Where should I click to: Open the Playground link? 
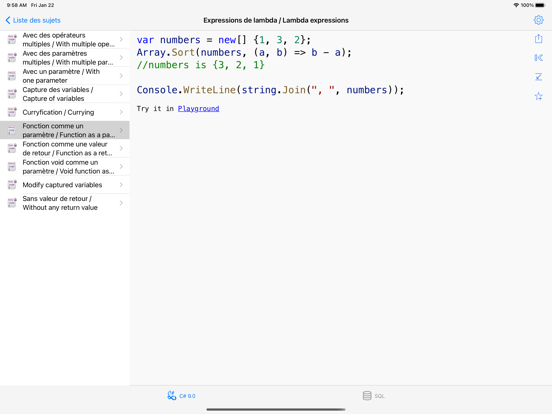[199, 108]
